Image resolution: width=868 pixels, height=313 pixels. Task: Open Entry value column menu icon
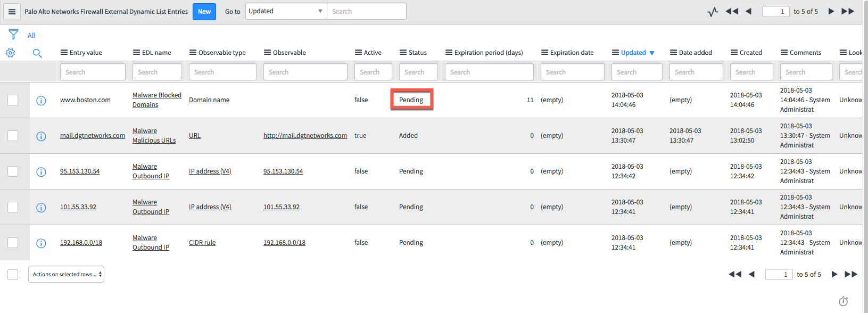(x=64, y=52)
